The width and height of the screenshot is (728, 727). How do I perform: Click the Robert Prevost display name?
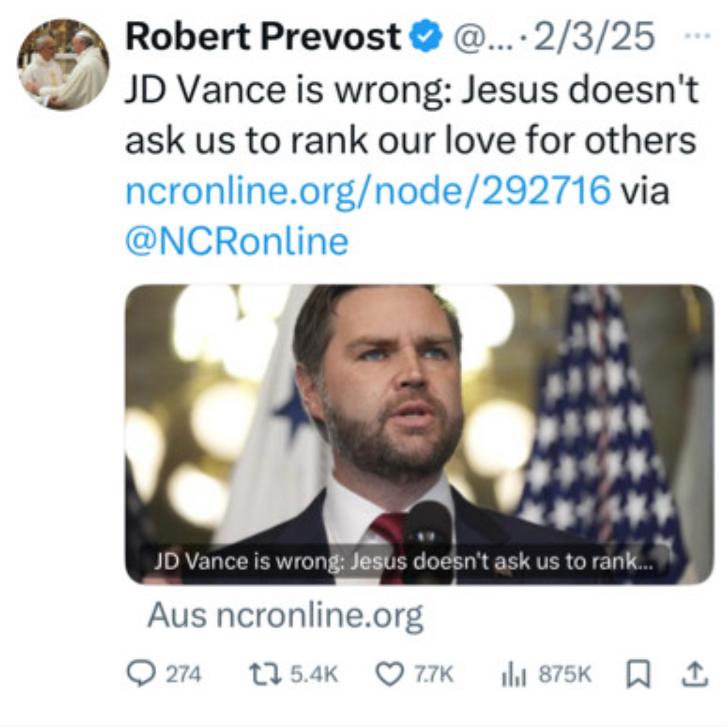(x=262, y=37)
